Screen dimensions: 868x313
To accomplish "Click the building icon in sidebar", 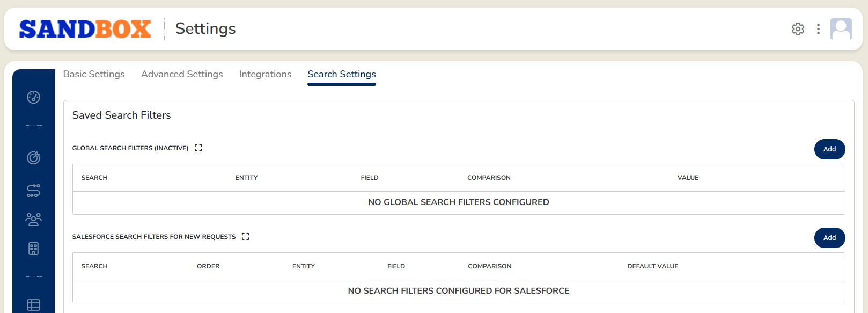I will [x=33, y=249].
